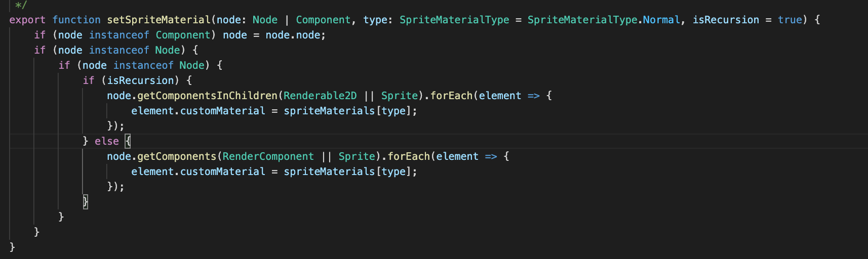
Task: Click Component in the instanceof check
Action: pos(183,35)
